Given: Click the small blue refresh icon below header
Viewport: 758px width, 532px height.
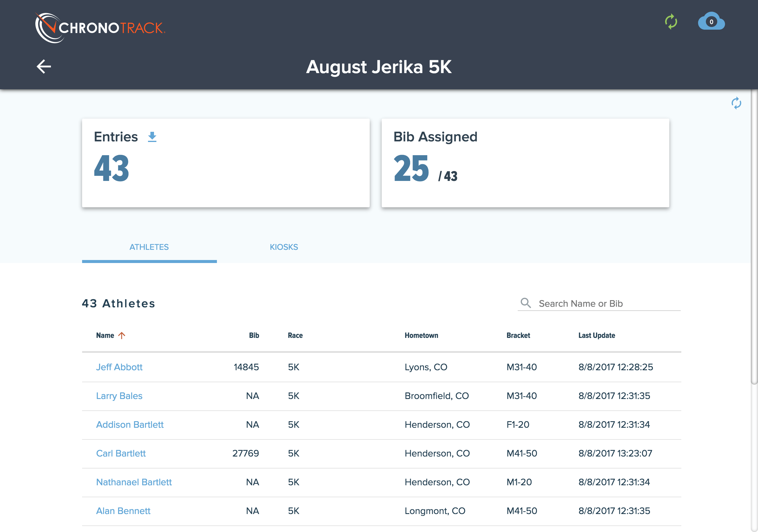Looking at the screenshot, I should click(x=736, y=103).
